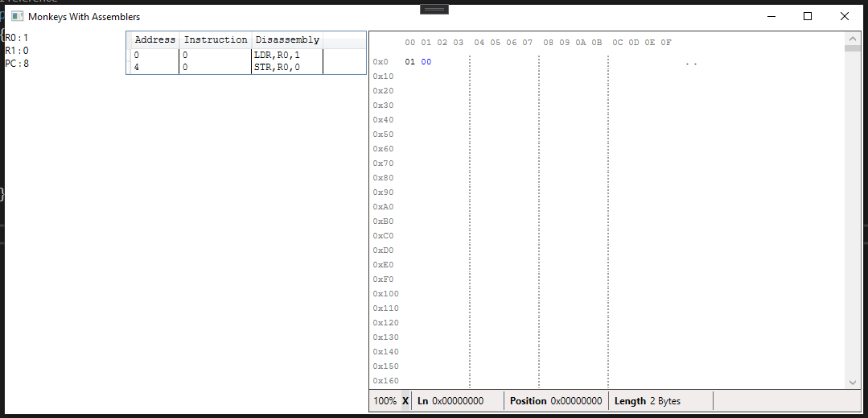This screenshot has width=868, height=418.
Task: Click the hex editor scroll down arrow
Action: coord(853,382)
